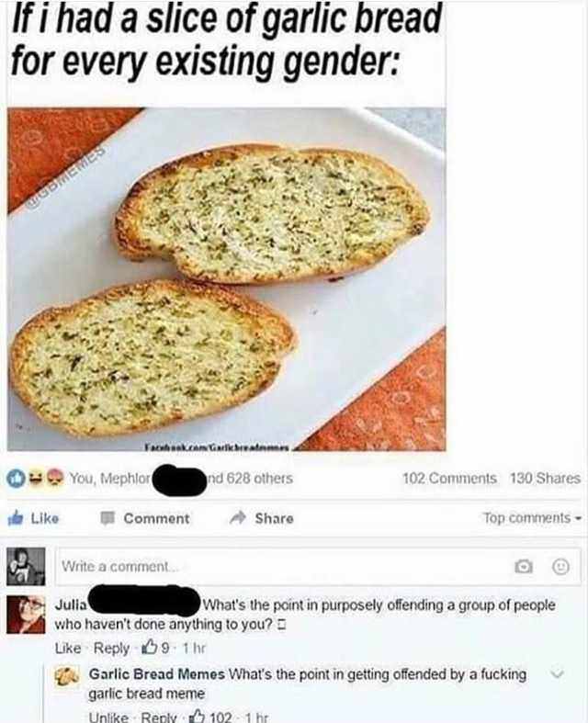Viewport: 588px width, 723px height.
Task: Click the angry reaction emoji
Action: click(56, 478)
